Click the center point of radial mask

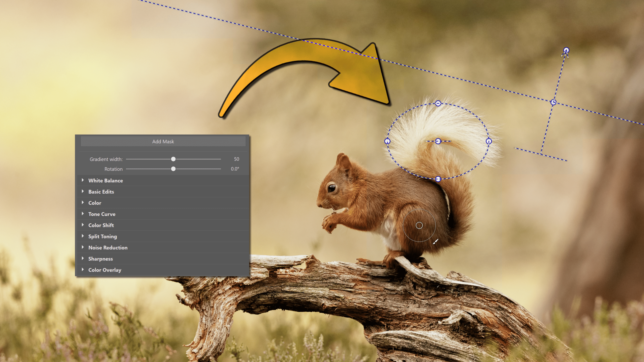[x=438, y=141]
